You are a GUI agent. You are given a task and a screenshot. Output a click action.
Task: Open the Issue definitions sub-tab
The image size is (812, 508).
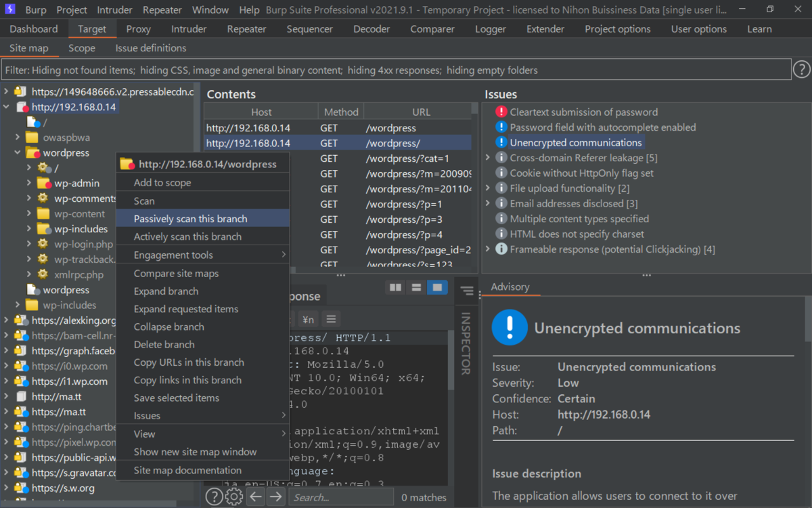[x=151, y=48]
